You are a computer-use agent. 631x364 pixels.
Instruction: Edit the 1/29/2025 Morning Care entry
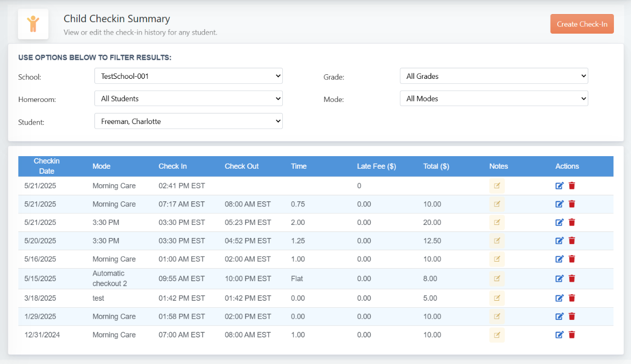(x=559, y=316)
